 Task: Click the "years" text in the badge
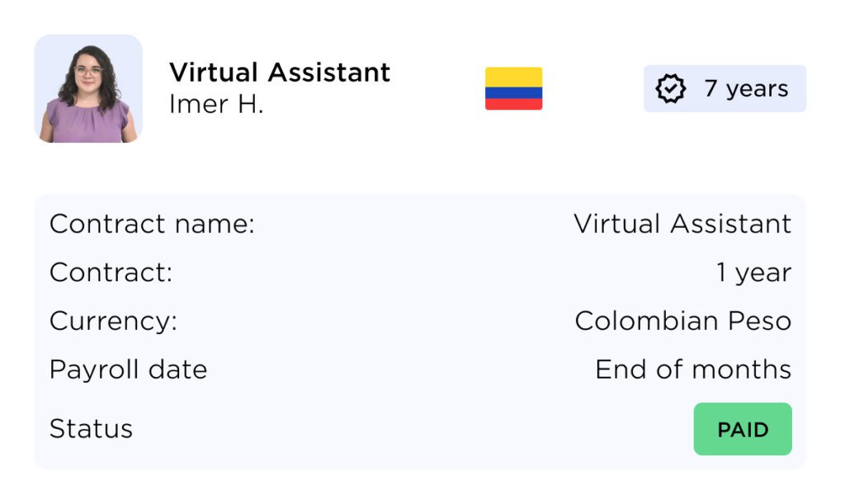(x=756, y=89)
